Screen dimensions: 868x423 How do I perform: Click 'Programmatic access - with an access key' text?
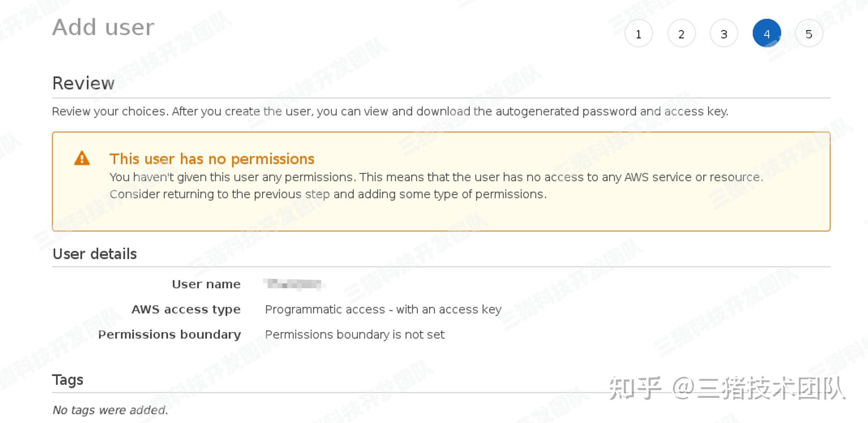click(x=382, y=309)
